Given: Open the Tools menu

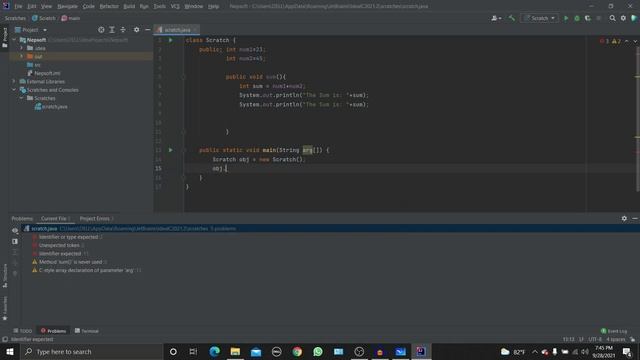Looking at the screenshot, I should click(160, 7).
